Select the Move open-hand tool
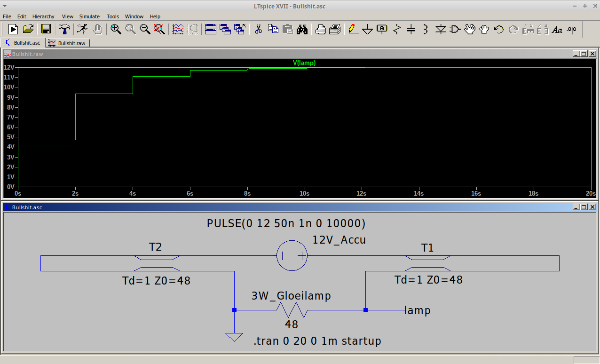 click(x=469, y=29)
